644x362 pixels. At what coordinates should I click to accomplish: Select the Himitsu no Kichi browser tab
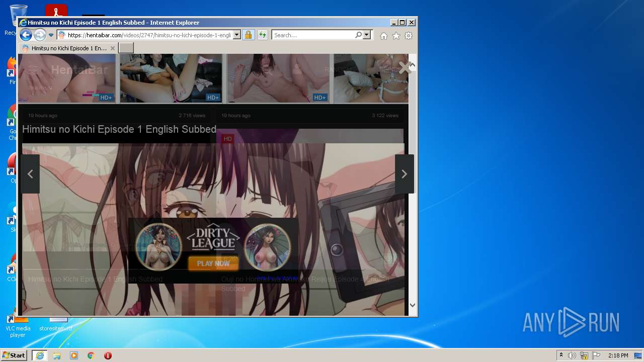pos(68,48)
